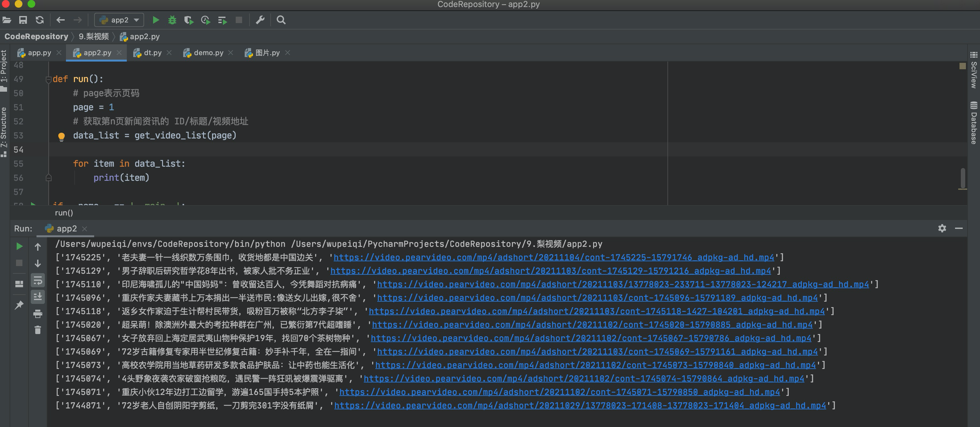980x427 pixels.
Task: Open the Database side panel
Action: click(x=974, y=123)
